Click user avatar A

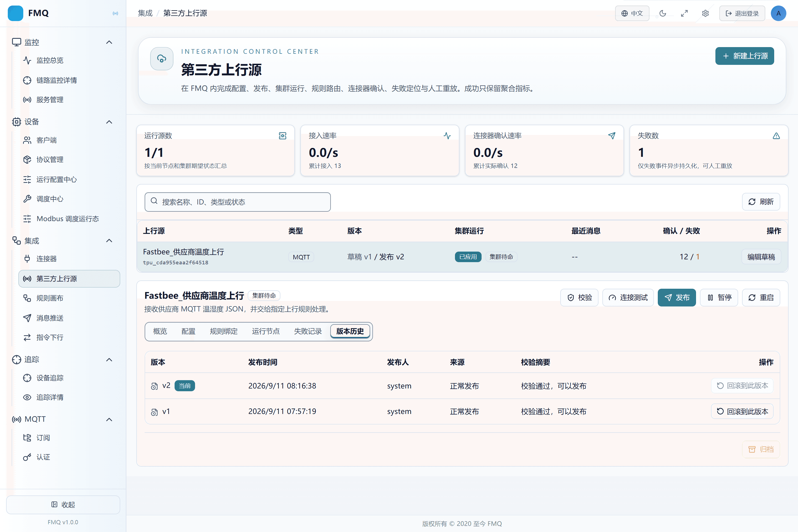[778, 13]
